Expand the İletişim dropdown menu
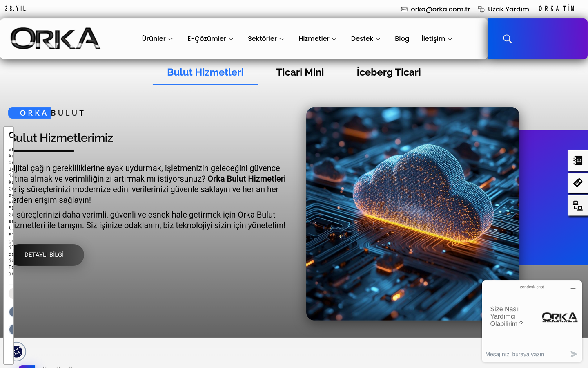Viewport: 588px width, 368px height. (x=437, y=39)
